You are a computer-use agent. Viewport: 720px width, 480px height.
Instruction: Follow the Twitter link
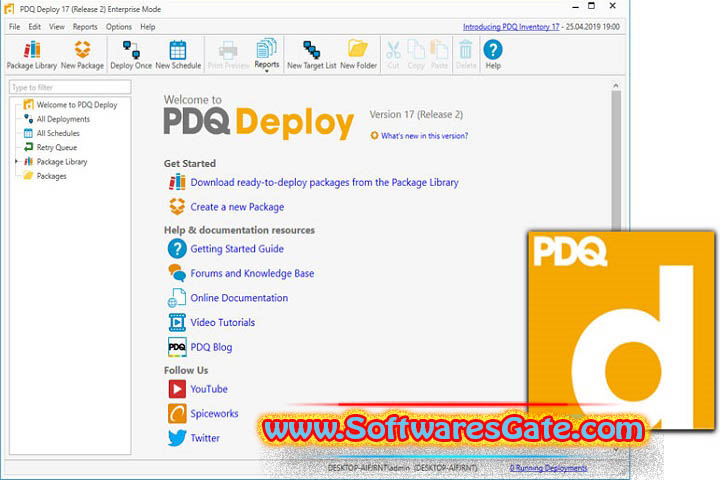(x=205, y=438)
